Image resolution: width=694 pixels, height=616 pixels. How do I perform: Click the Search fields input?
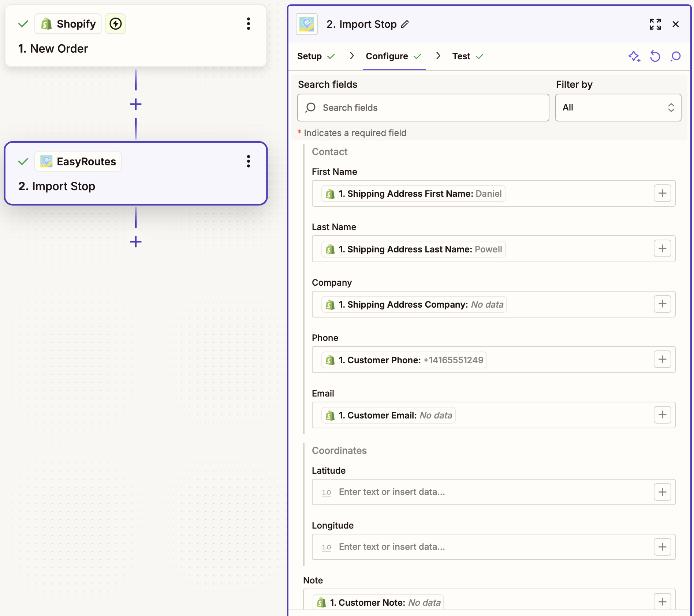pos(423,108)
